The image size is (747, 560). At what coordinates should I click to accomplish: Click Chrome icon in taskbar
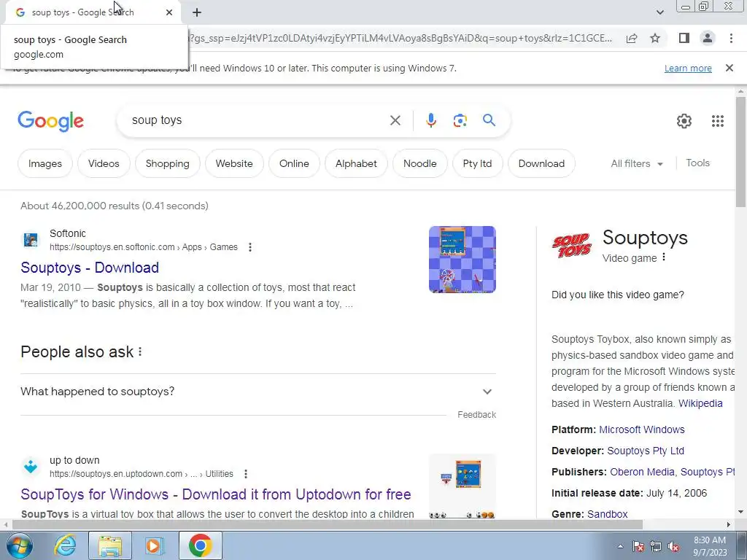(200, 545)
